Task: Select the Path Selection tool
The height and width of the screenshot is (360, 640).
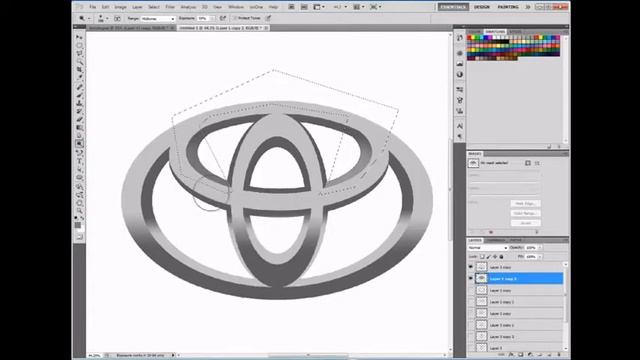Action: (x=79, y=169)
